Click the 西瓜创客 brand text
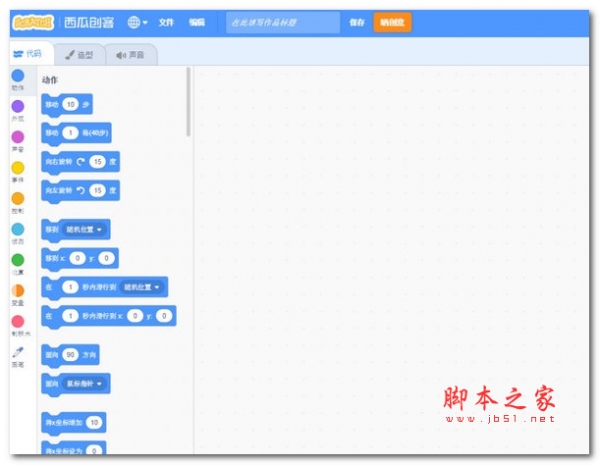Viewport: 600px width, 465px height. point(89,23)
